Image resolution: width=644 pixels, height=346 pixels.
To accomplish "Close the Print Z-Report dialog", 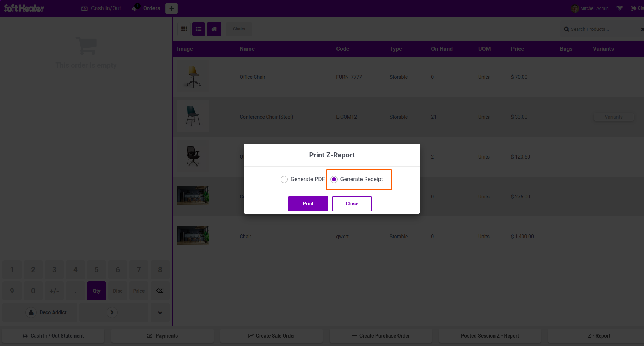I will pyautogui.click(x=352, y=204).
